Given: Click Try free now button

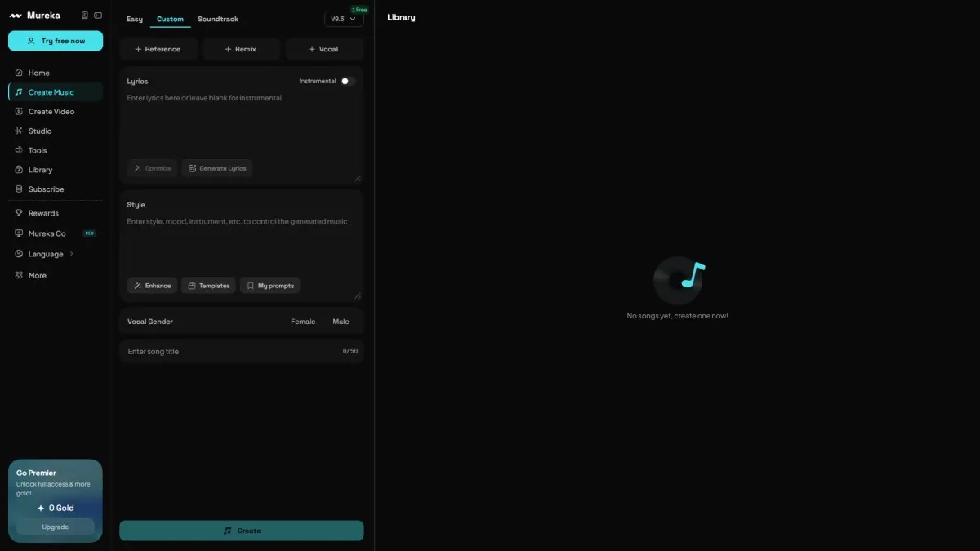Looking at the screenshot, I should pyautogui.click(x=56, y=41).
